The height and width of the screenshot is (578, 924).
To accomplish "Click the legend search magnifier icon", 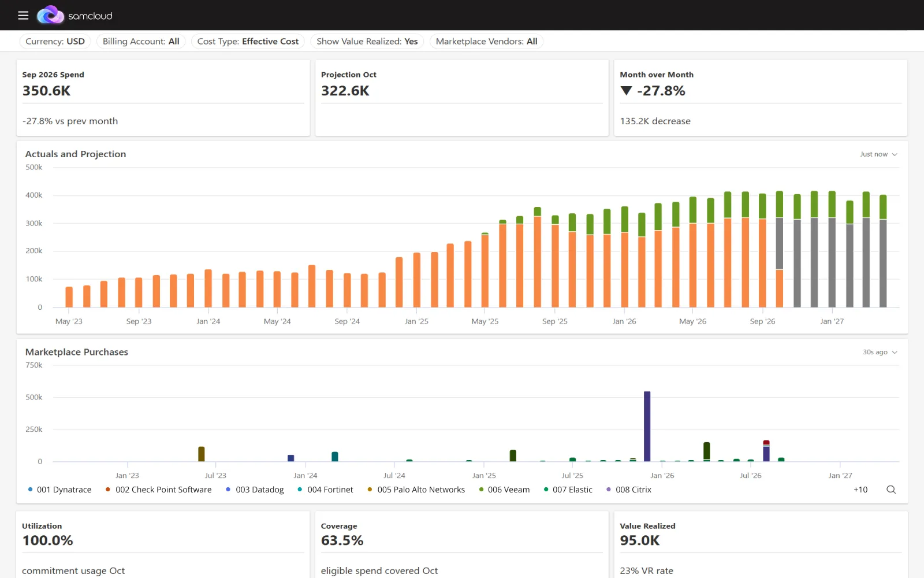I will click(891, 490).
